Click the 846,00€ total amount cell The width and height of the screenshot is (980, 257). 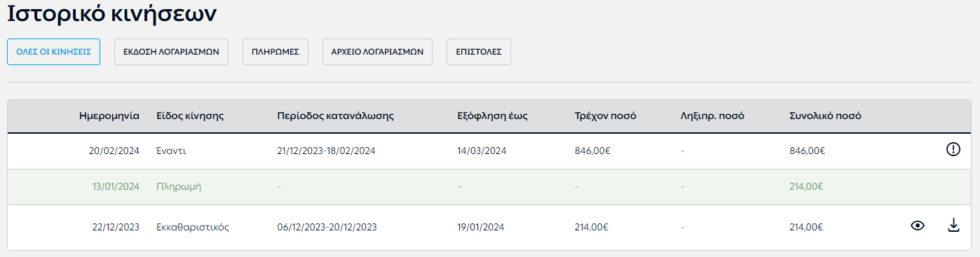coord(807,151)
